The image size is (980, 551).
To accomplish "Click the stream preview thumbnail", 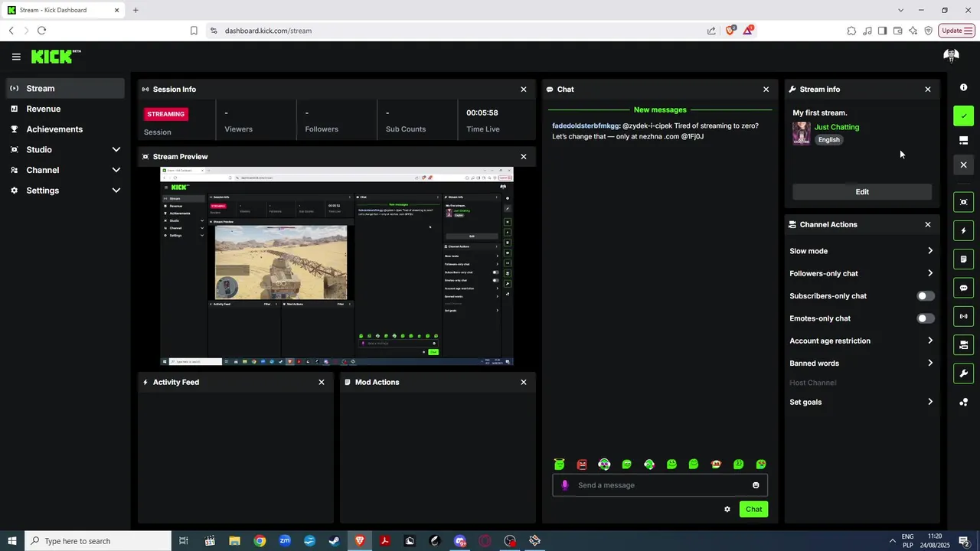I will (x=337, y=266).
